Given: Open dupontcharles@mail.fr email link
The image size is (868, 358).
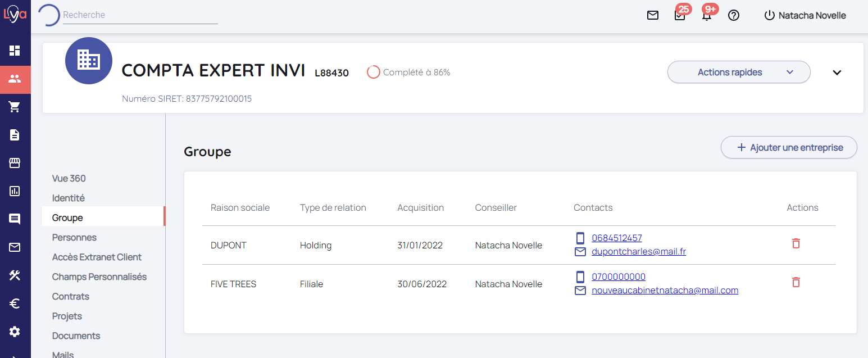Looking at the screenshot, I should coord(639,252).
